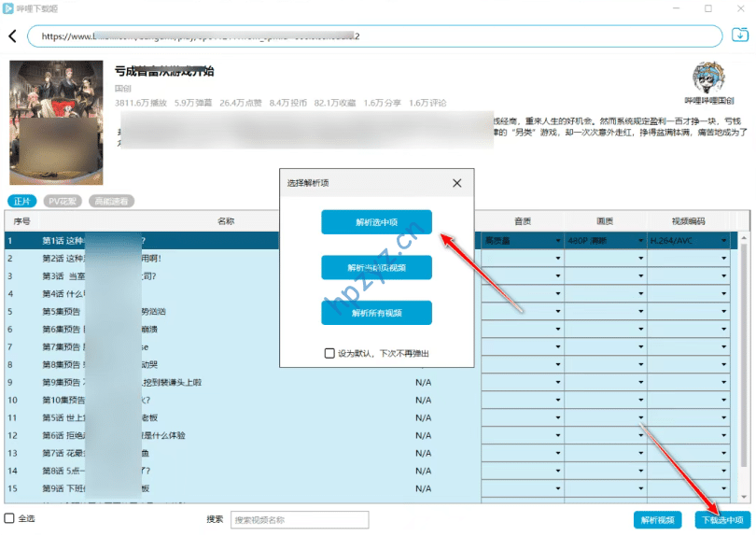The height and width of the screenshot is (536, 756).
Task: Check the 全选 select-all checkbox
Action: click(9, 518)
